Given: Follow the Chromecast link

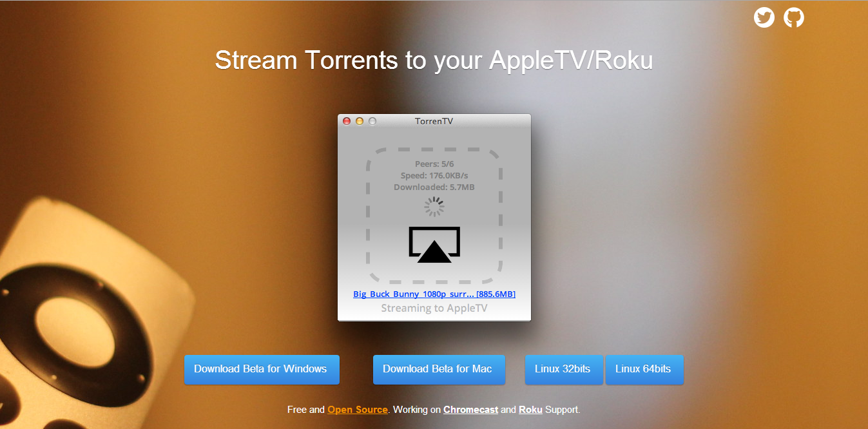Looking at the screenshot, I should click(x=470, y=410).
